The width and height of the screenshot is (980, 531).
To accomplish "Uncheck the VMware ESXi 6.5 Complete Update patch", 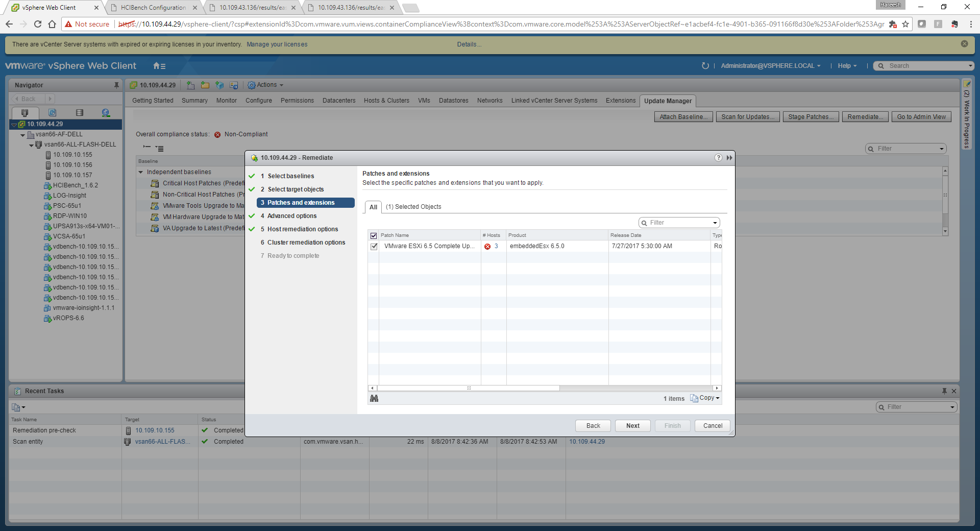I will point(374,247).
